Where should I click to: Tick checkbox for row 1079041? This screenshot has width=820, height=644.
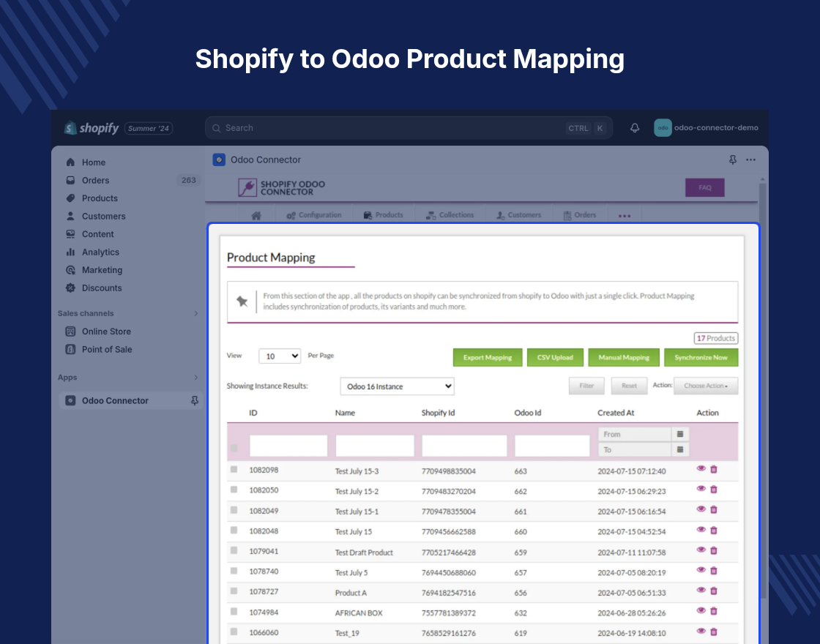tap(234, 550)
